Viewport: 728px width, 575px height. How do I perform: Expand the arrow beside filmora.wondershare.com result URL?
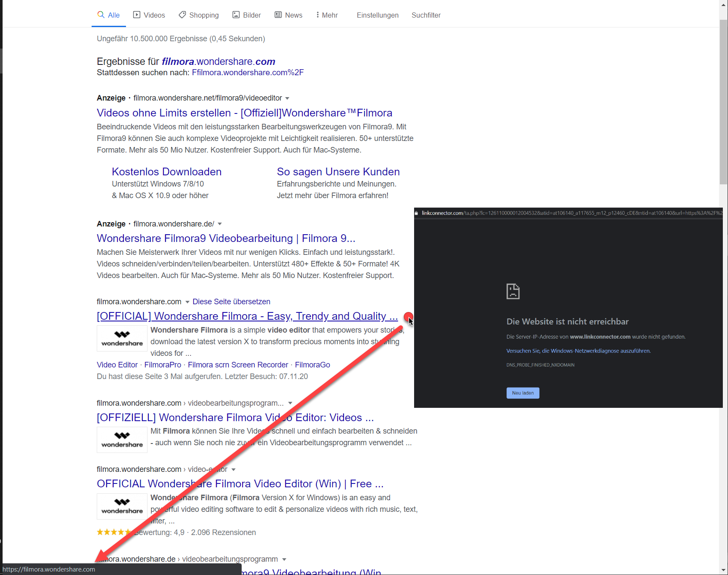(187, 301)
